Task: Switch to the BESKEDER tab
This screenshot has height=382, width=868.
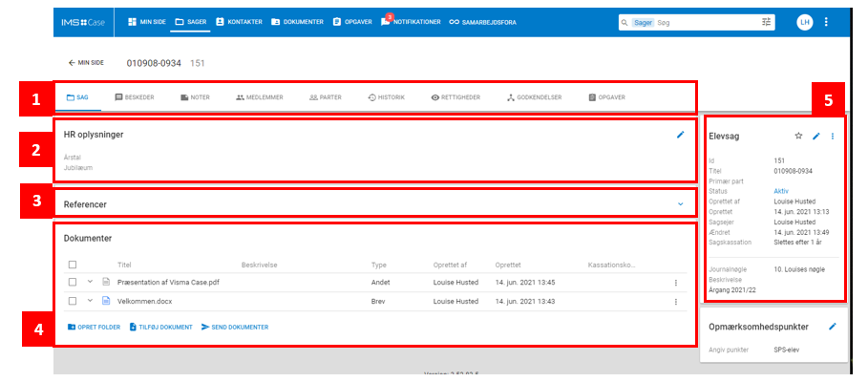Action: pos(135,97)
